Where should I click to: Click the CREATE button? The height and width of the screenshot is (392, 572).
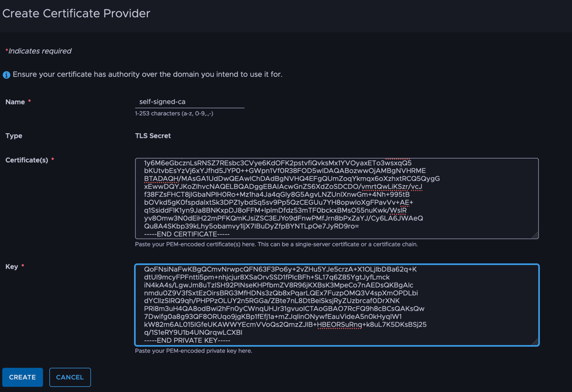click(x=23, y=377)
